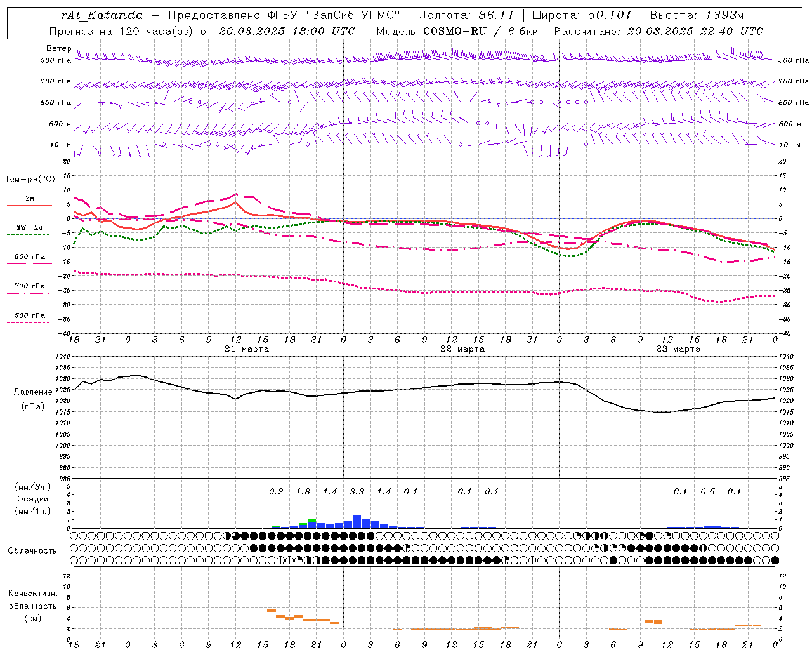
Task: Select the 1.8 precipitation value
Action: tap(303, 491)
